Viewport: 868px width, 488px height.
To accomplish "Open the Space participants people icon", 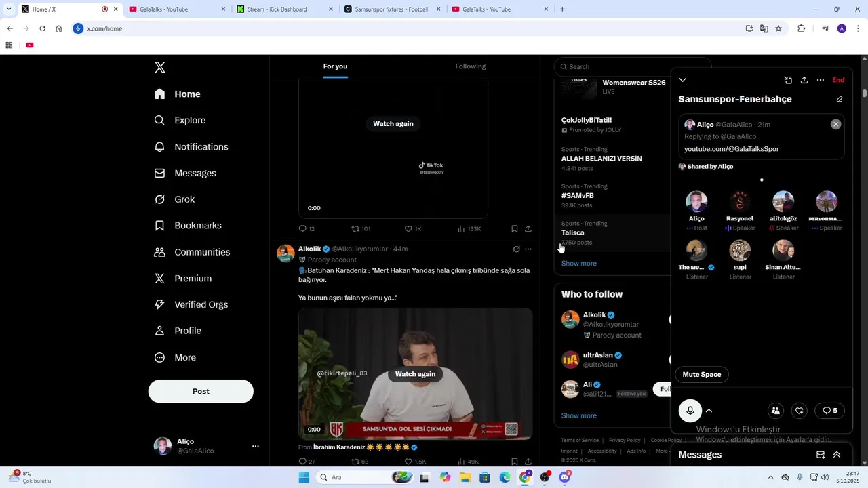I will pyautogui.click(x=776, y=411).
